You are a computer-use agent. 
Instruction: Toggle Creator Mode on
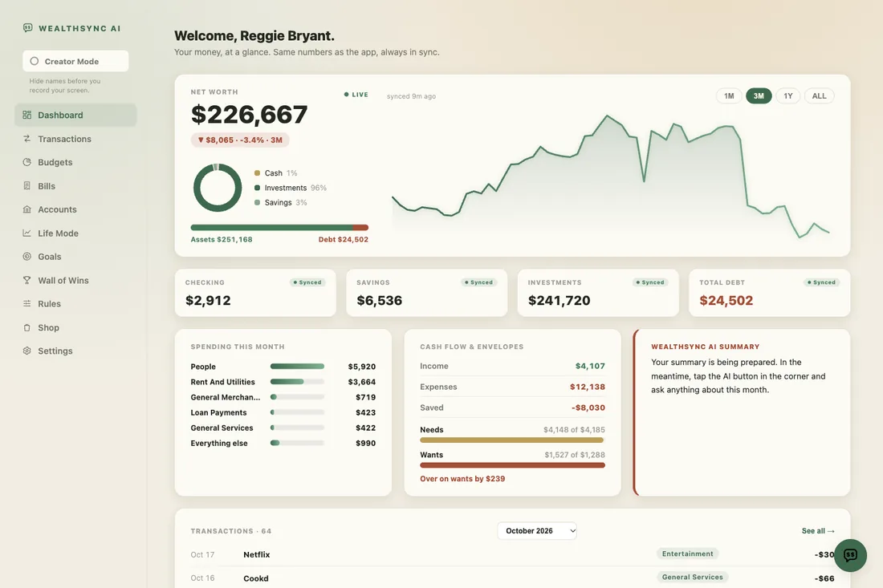coord(75,61)
